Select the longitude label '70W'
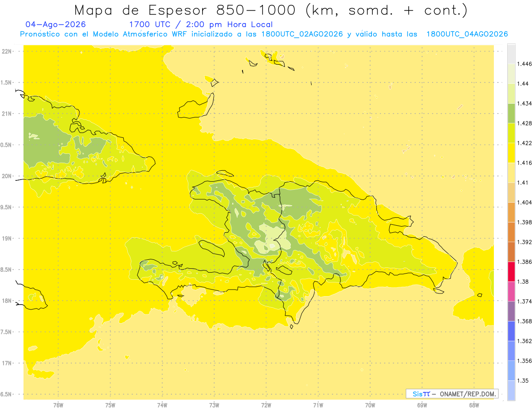The height and width of the screenshot is (411, 532). pyautogui.click(x=370, y=405)
